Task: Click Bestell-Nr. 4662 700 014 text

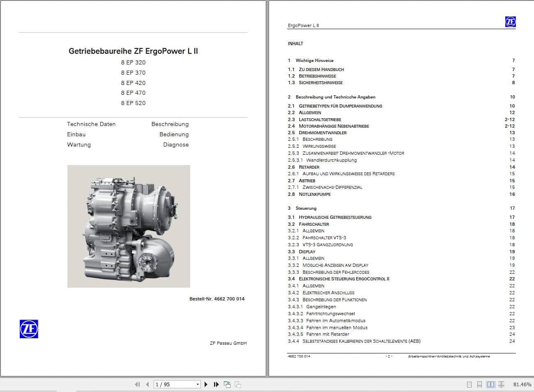Action: click(217, 299)
